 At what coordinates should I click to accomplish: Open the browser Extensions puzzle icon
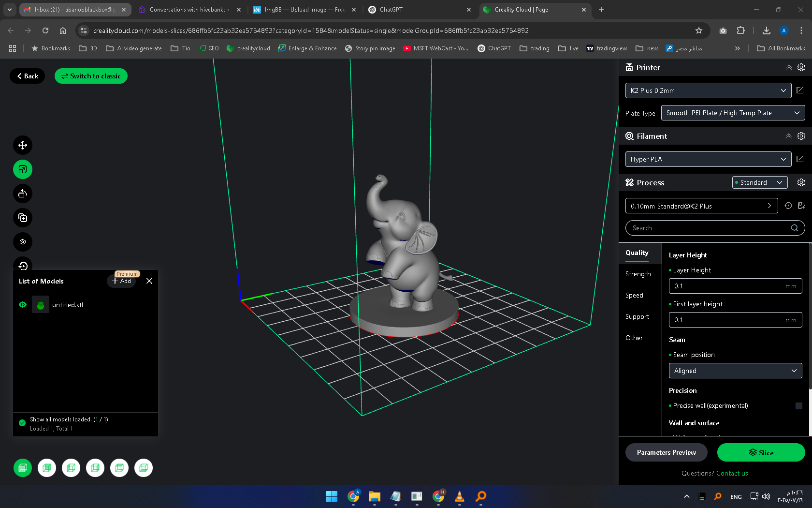click(x=740, y=30)
